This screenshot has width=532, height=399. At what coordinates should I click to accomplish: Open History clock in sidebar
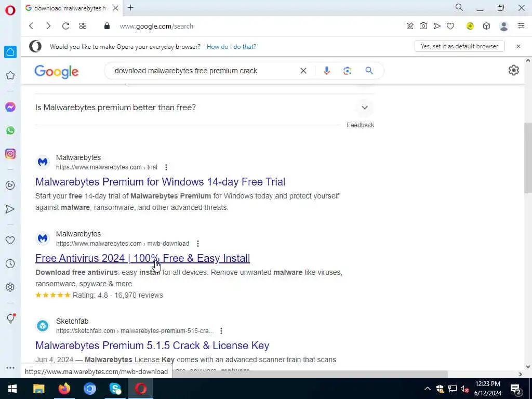click(x=10, y=263)
